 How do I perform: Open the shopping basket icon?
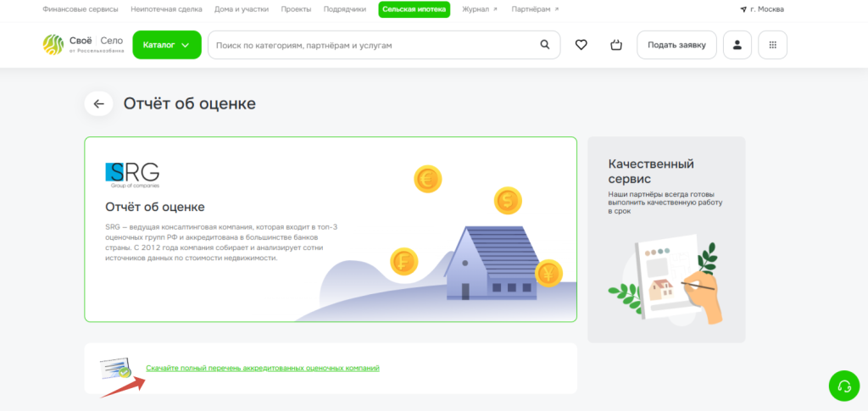click(x=616, y=45)
